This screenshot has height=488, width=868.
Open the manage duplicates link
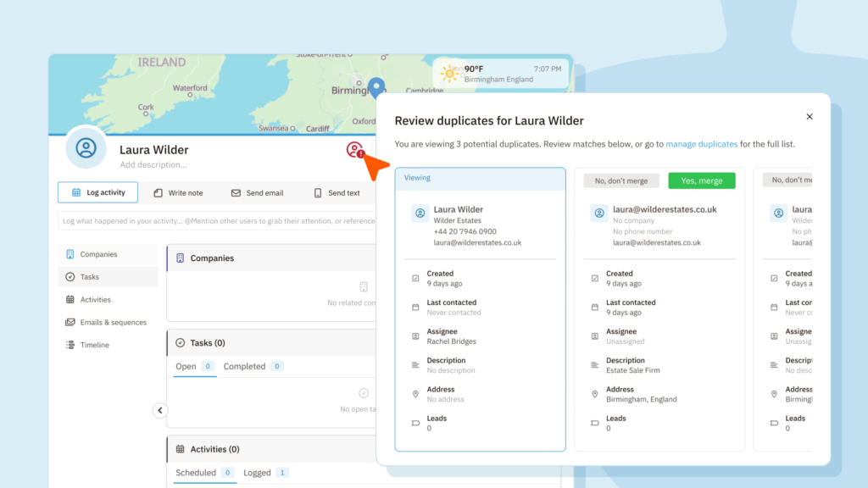click(701, 144)
